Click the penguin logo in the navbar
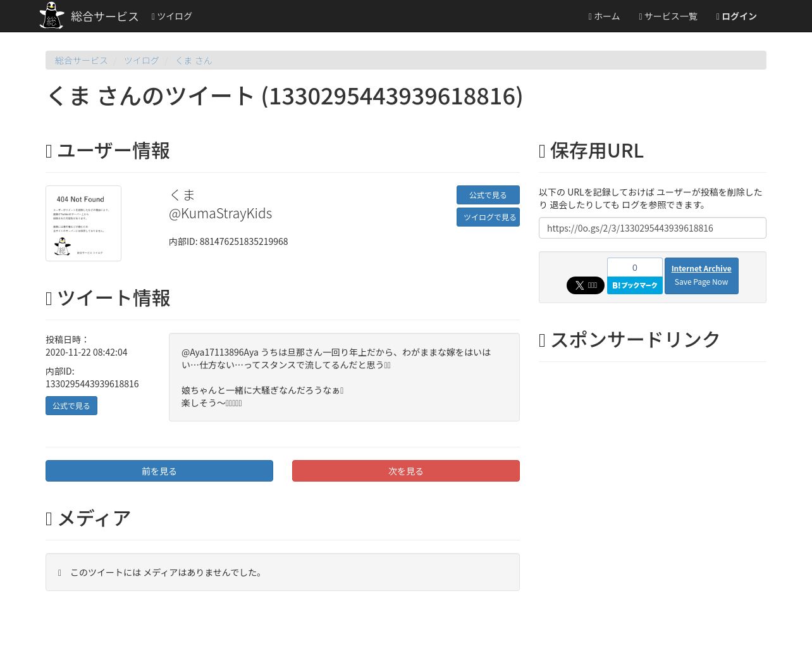Screen dimensions: 812x648 tap(52, 15)
